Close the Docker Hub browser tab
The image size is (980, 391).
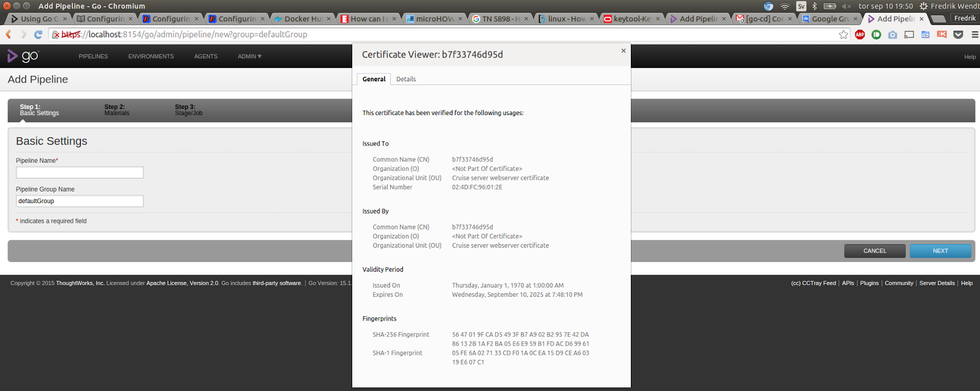pos(328,19)
